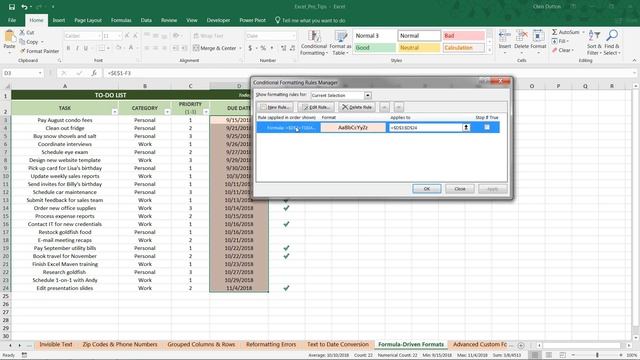Open Format as Table in the ribbon
The width and height of the screenshot is (640, 360).
pos(340,43)
